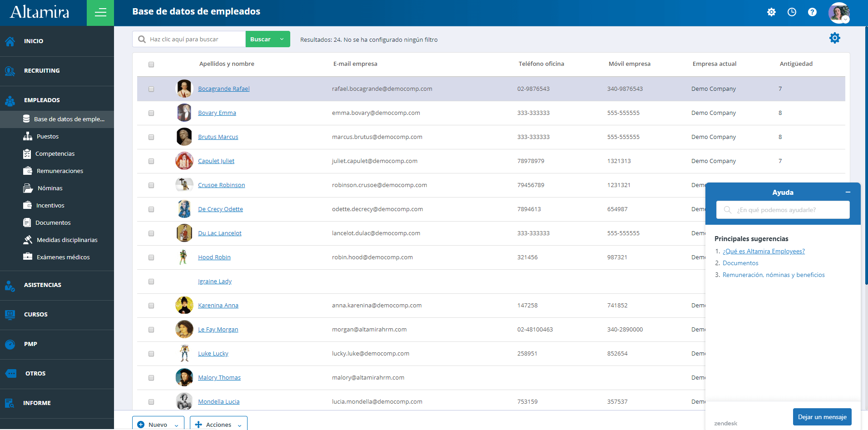Image resolution: width=868 pixels, height=430 pixels.
Task: Open Exámenes médicos section
Action: [x=63, y=257]
